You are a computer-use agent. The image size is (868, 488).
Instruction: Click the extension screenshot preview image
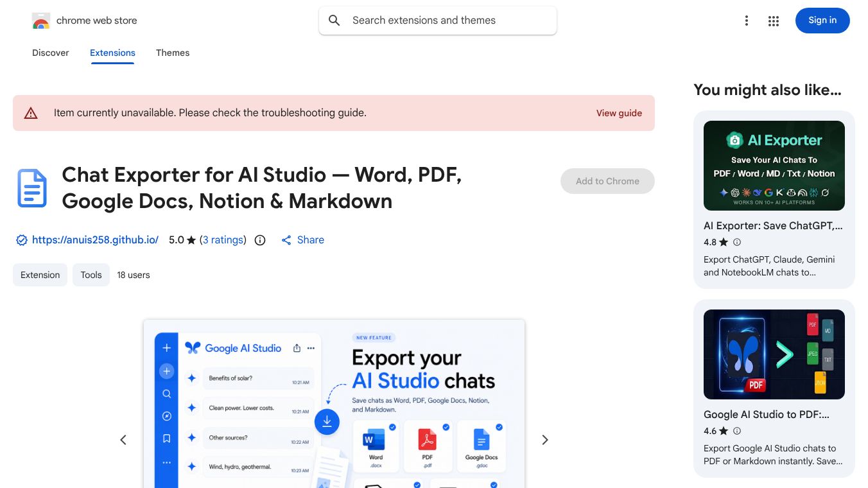[x=334, y=404]
